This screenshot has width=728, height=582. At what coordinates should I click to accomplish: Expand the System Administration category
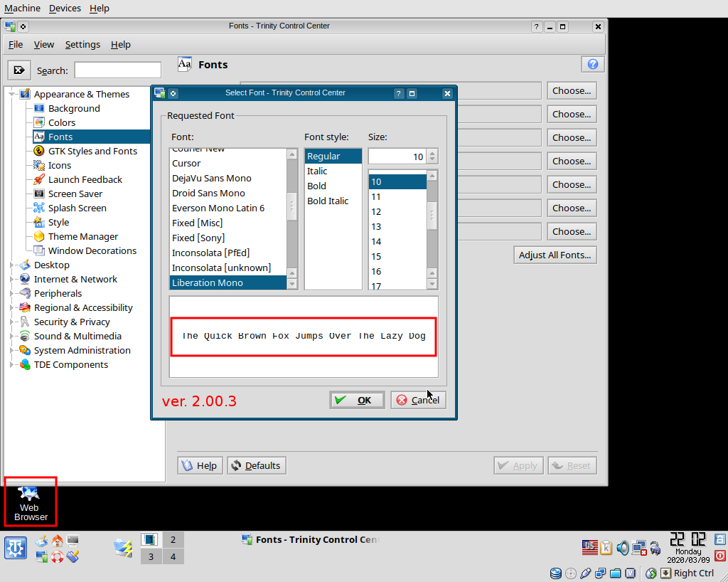coord(13,351)
